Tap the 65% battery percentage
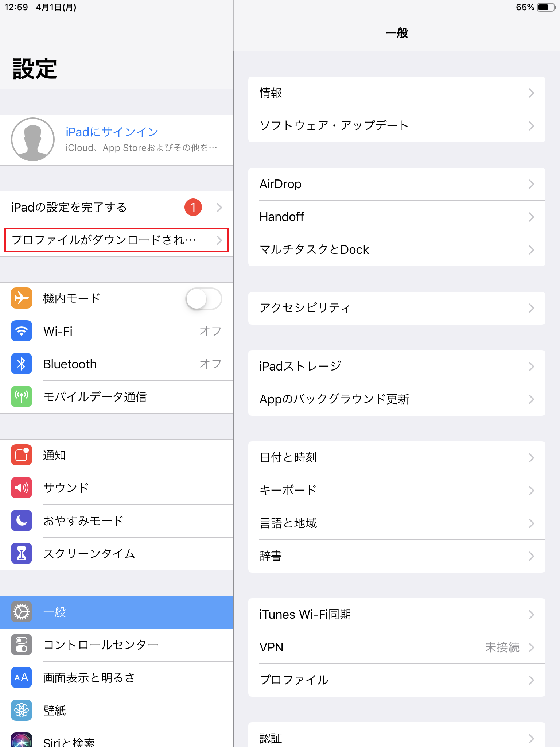Screen dimensions: 560x747 pyautogui.click(x=525, y=7)
